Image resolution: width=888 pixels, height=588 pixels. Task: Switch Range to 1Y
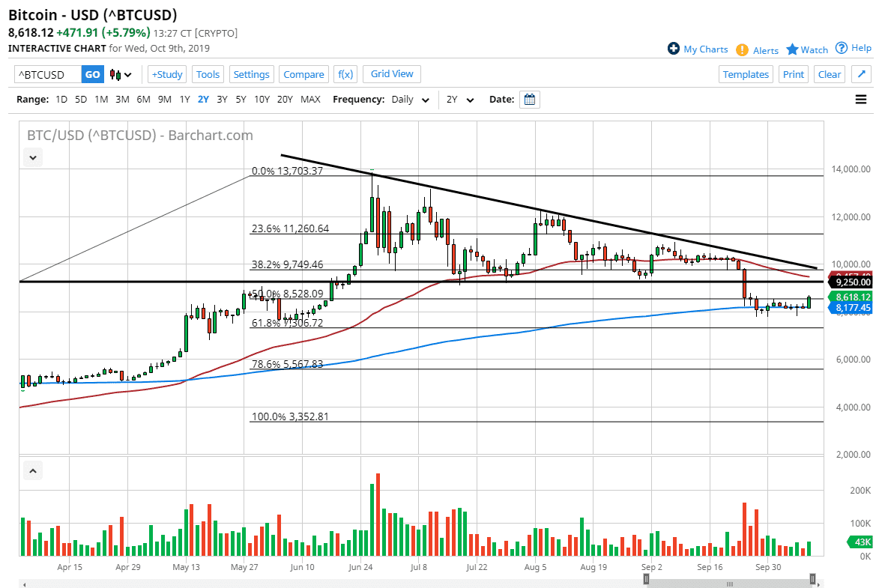coord(184,99)
